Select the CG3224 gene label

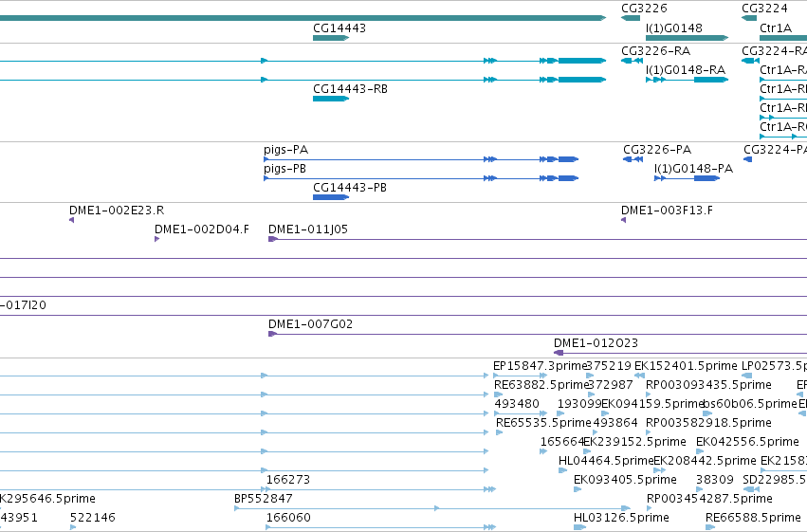point(764,9)
